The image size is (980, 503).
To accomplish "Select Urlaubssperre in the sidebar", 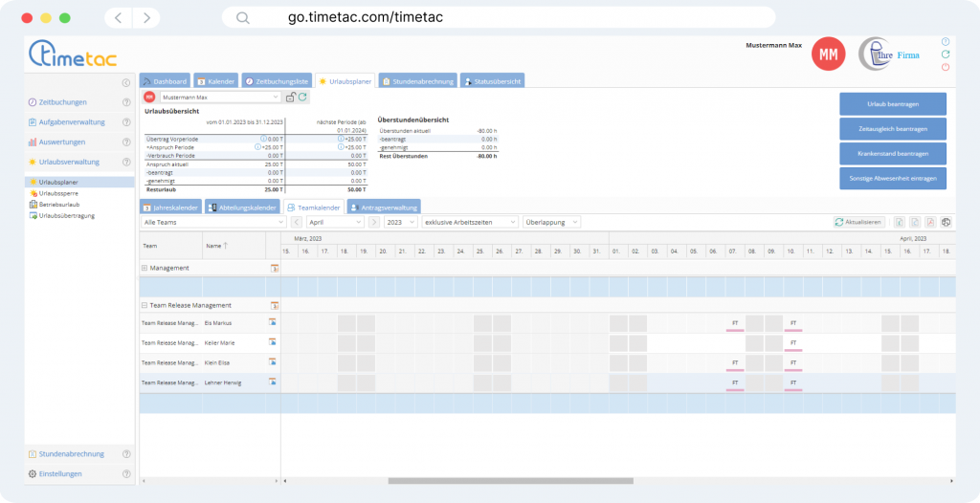I will [58, 192].
